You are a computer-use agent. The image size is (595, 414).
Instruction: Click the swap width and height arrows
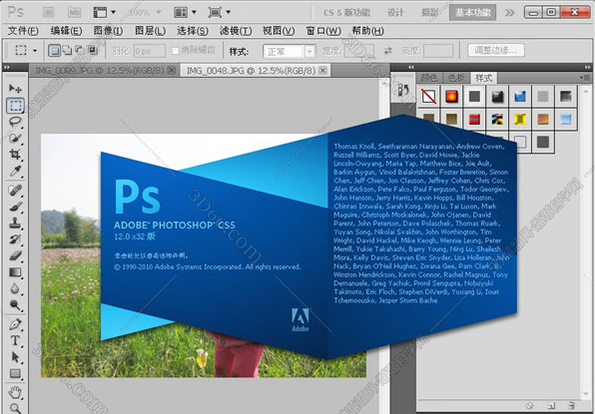(x=388, y=50)
